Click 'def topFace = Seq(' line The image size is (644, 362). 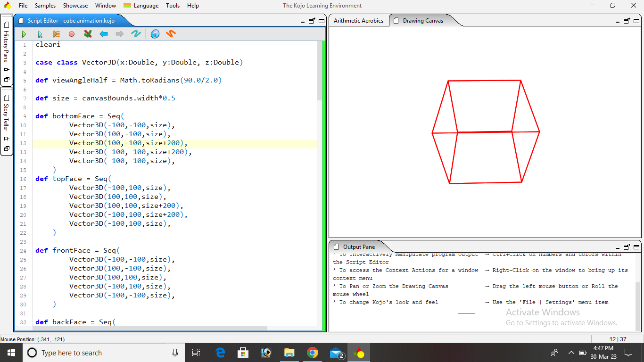74,179
